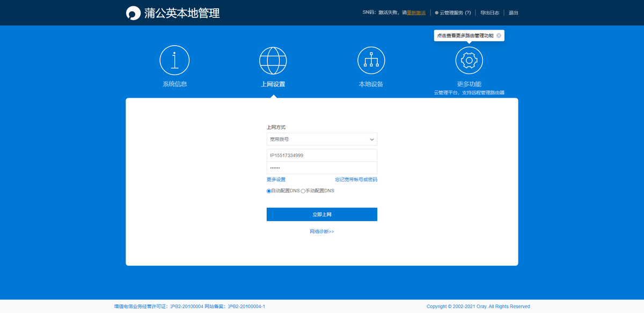Open 云管理服务 in the header
Screen dimensions: 644x313
click(453, 13)
